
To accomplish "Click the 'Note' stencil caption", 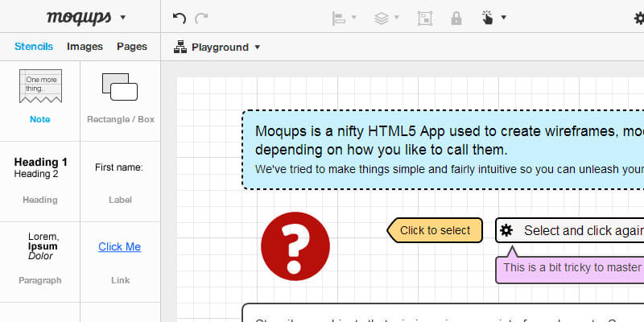I will pos(39,119).
